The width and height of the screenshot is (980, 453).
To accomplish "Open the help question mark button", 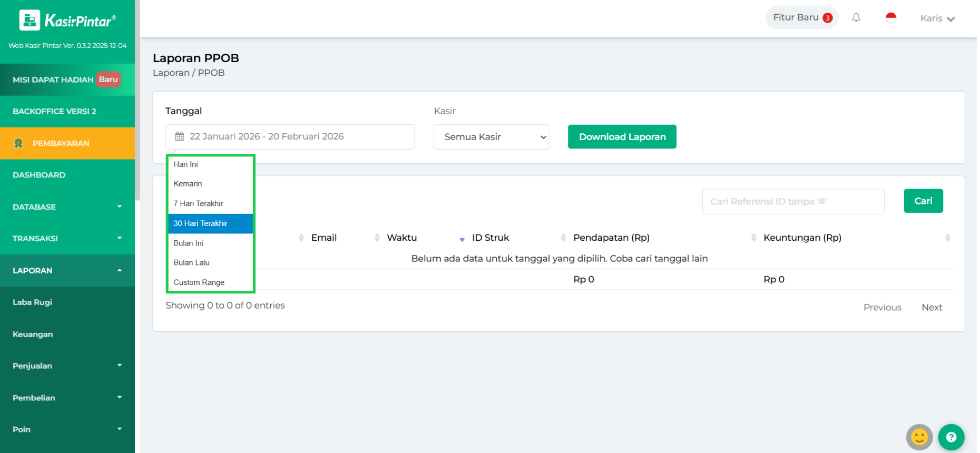I will click(x=950, y=437).
